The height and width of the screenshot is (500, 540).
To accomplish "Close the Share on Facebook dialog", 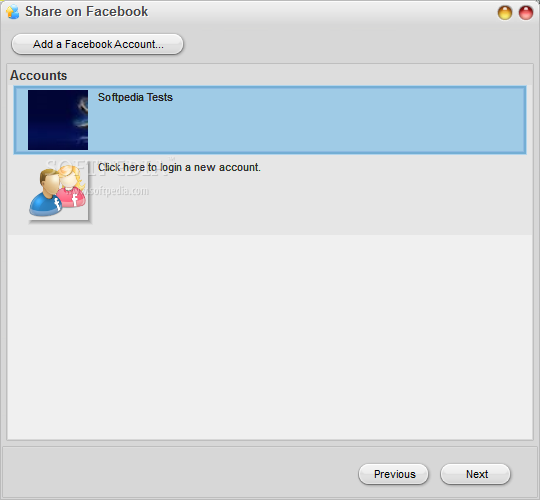I will (526, 13).
